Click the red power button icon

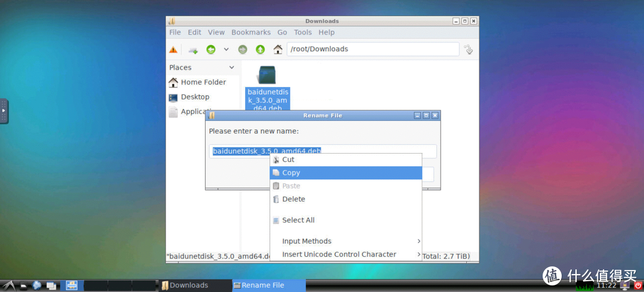[x=638, y=285]
